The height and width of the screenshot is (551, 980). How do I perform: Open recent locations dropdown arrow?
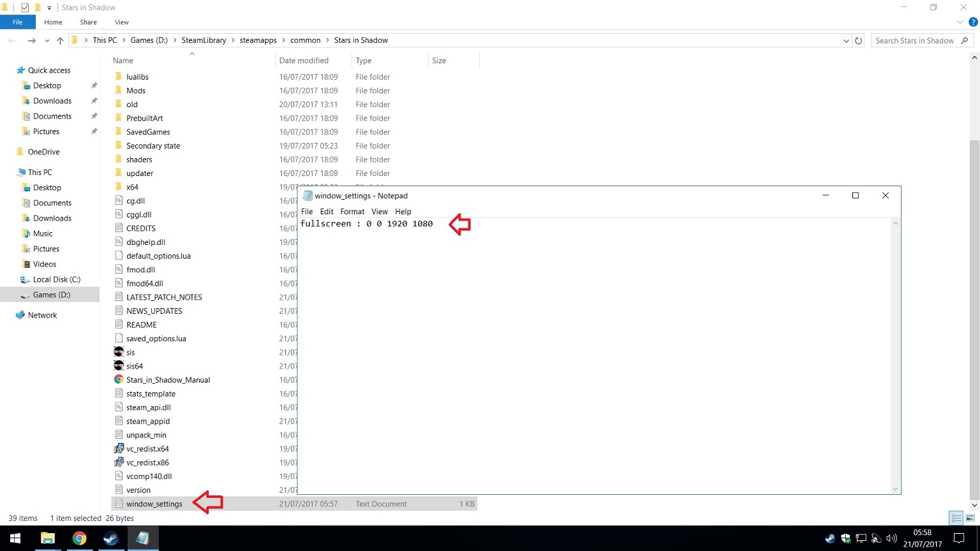(47, 41)
